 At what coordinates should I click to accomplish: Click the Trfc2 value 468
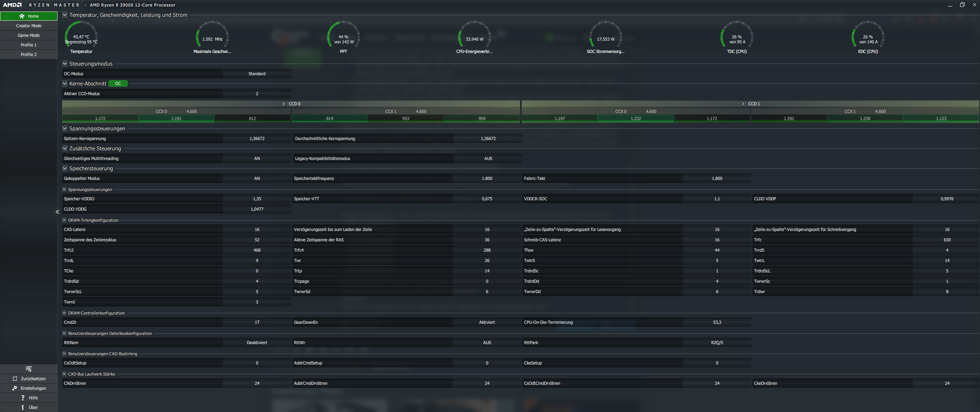[x=257, y=250]
